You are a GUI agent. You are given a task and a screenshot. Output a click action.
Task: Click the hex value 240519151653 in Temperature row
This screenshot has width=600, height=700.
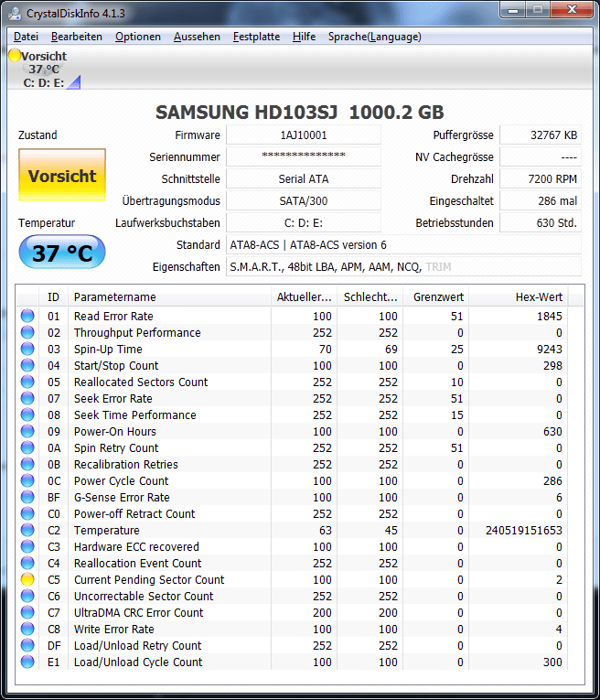[x=524, y=531]
